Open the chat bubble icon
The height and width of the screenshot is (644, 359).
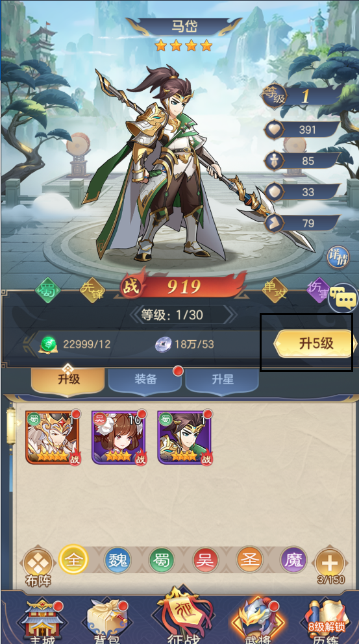pyautogui.click(x=343, y=298)
